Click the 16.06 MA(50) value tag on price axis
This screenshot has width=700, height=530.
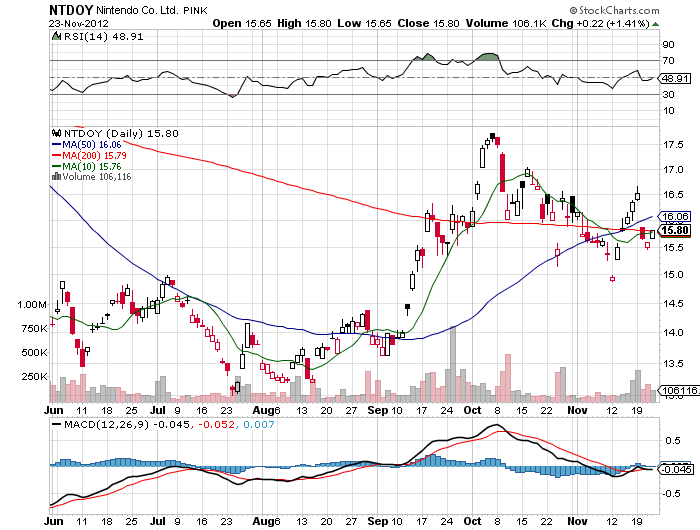point(675,217)
